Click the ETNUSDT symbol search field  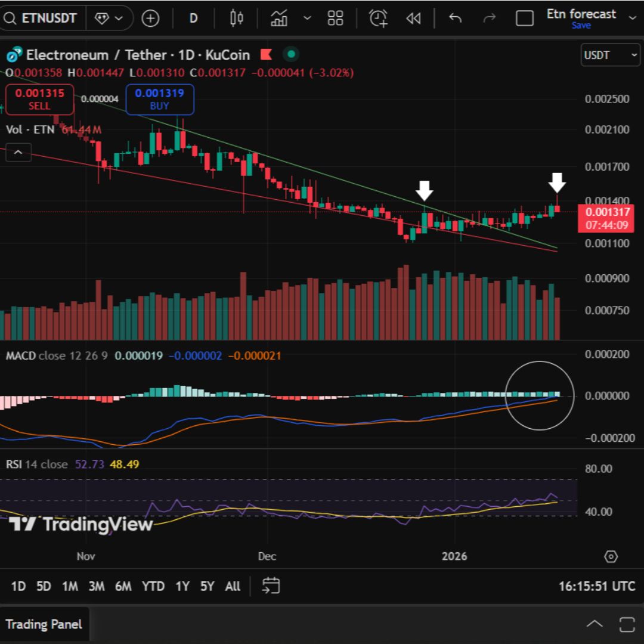point(42,18)
